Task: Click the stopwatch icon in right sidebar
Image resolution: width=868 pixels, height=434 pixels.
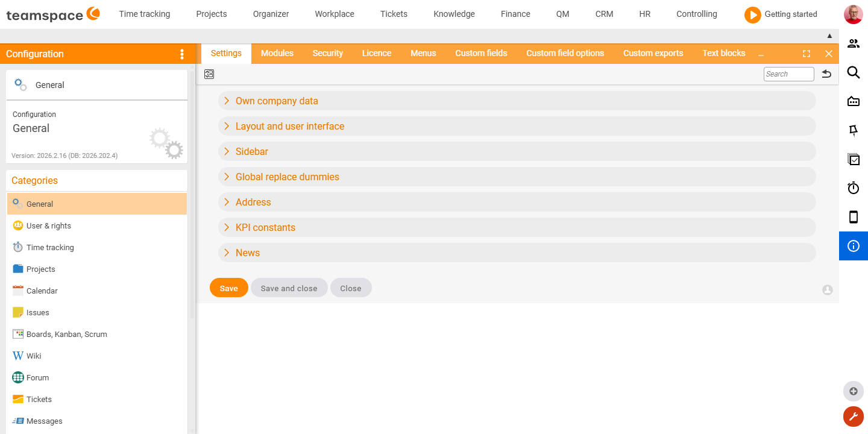Action: [854, 188]
